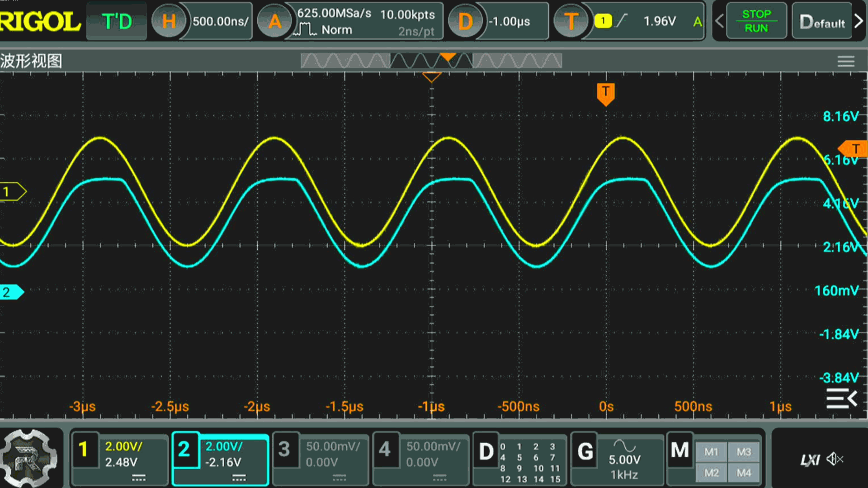868x488 pixels.
Task: Show previous toolbar items with left chevron
Action: pyautogui.click(x=719, y=21)
